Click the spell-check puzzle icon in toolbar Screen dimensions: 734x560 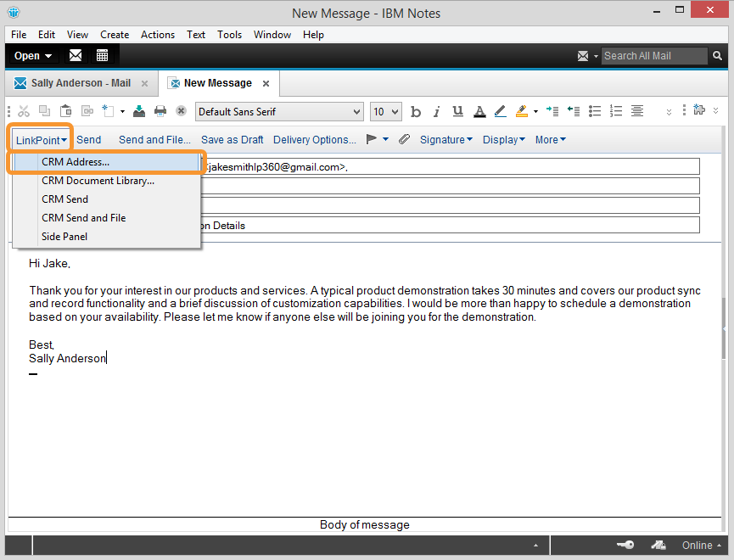pos(699,110)
